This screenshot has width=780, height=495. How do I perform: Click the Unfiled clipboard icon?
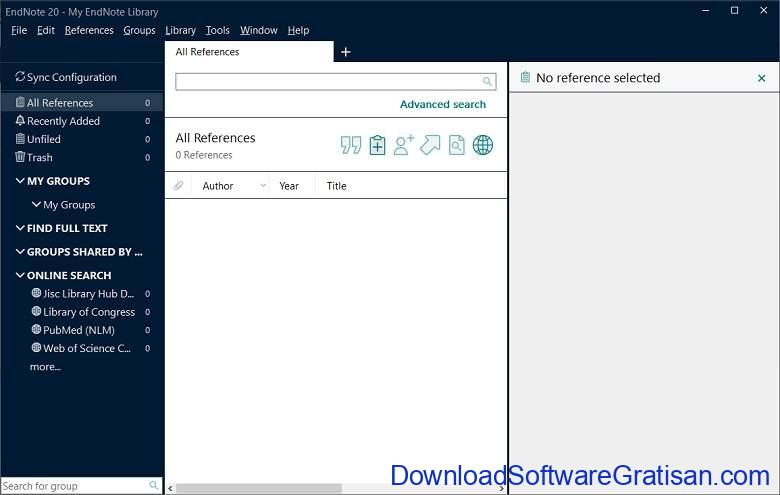[20, 139]
